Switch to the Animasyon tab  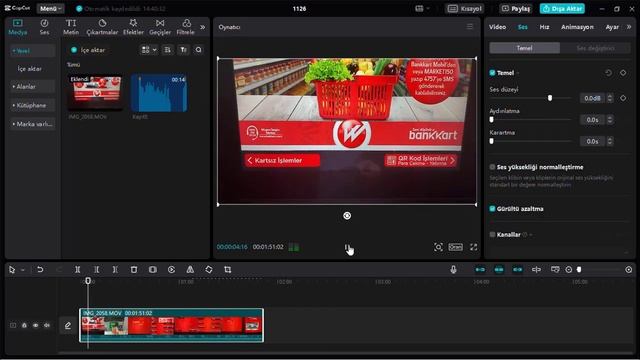(x=577, y=27)
